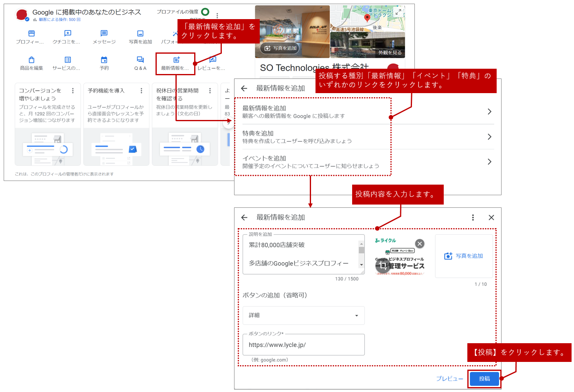Open the 予約 calendar icon
Viewport: 574px width, 392px height.
point(104,60)
